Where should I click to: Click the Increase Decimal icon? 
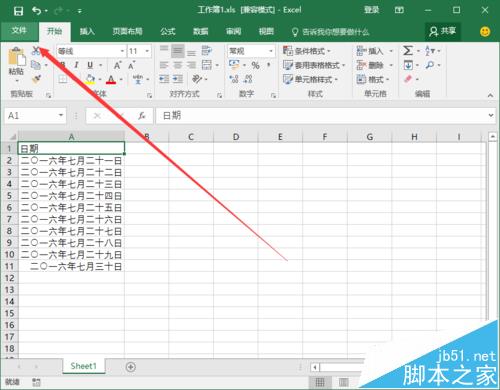coord(234,79)
